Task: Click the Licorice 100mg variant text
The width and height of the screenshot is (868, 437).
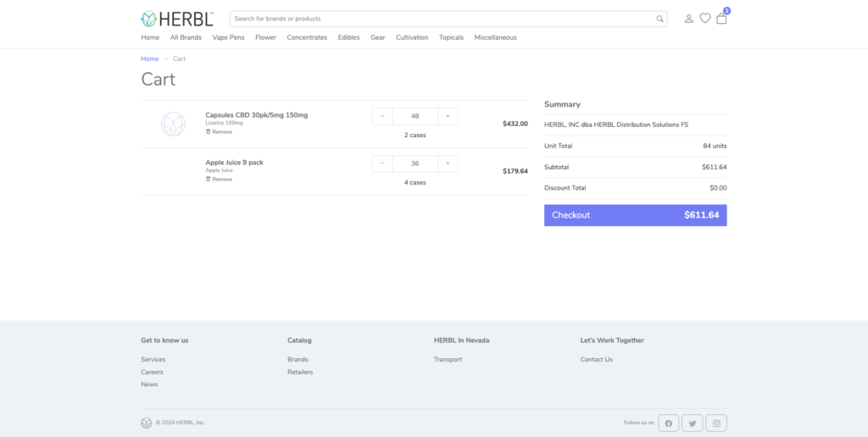Action: 224,123
